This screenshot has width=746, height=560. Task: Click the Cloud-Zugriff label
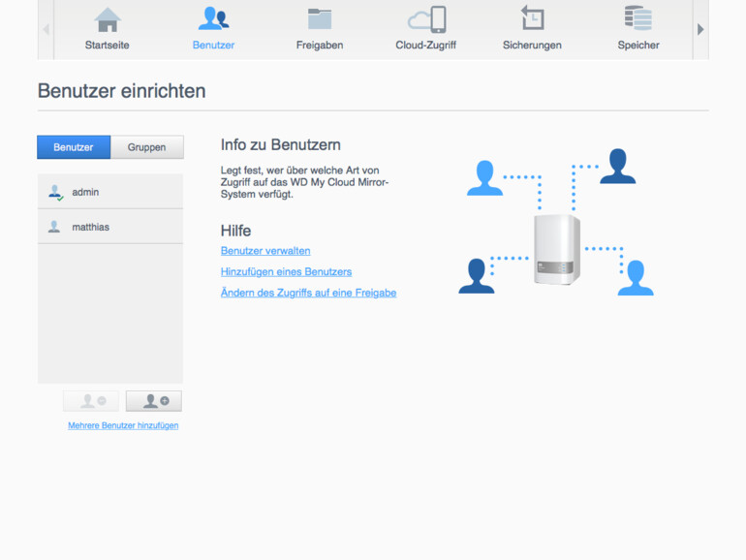(426, 46)
